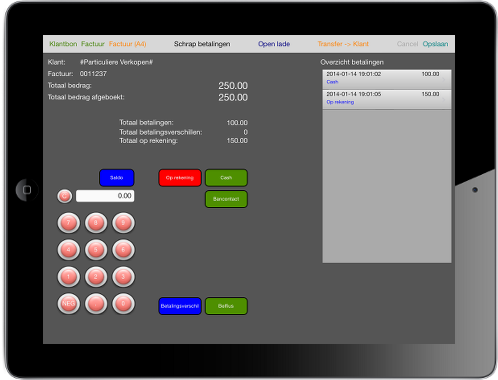498x380 pixels.
Task: Click the Open lade option
Action: [x=274, y=44]
